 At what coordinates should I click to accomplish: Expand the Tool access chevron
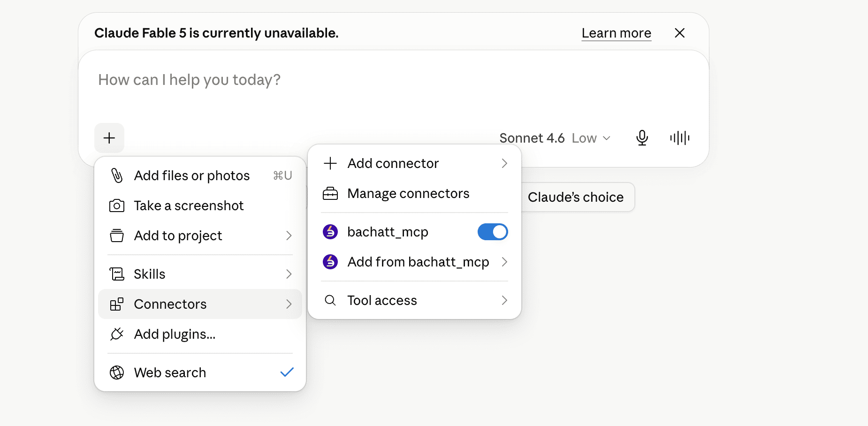click(504, 300)
